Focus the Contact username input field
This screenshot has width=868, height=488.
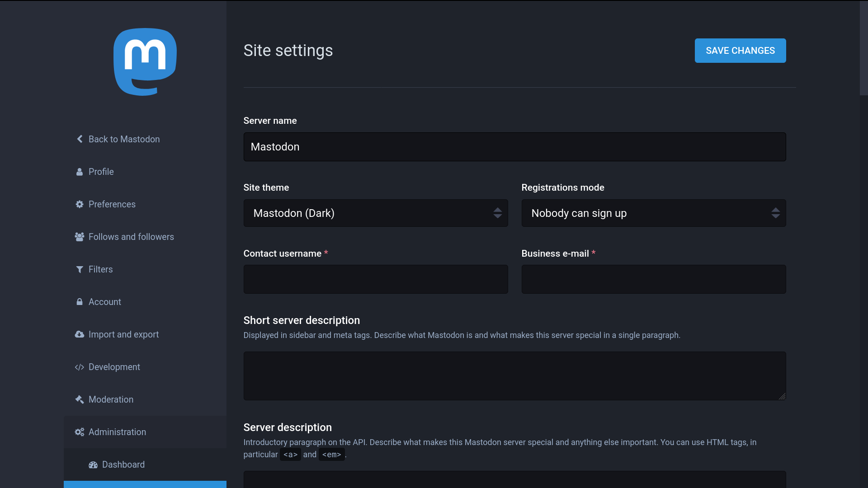point(375,279)
